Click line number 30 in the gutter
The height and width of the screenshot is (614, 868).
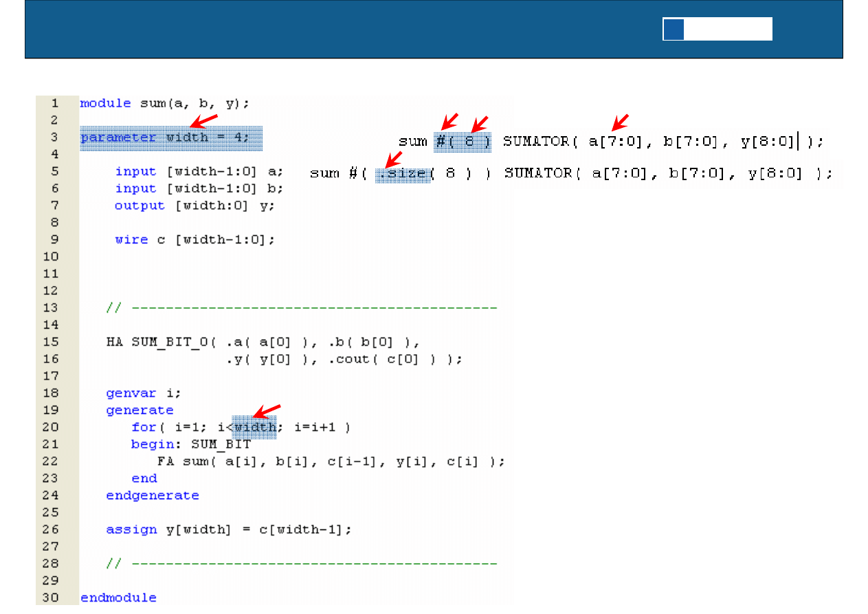(52, 597)
